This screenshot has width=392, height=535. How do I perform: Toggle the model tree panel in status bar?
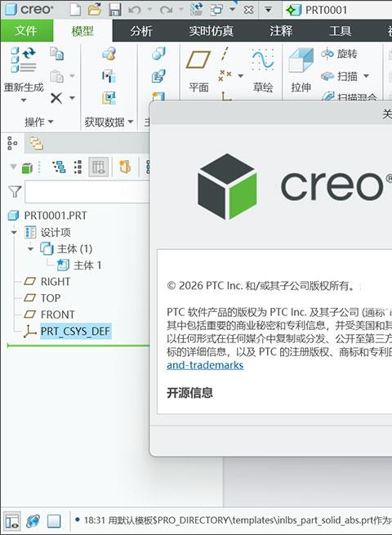[12, 521]
